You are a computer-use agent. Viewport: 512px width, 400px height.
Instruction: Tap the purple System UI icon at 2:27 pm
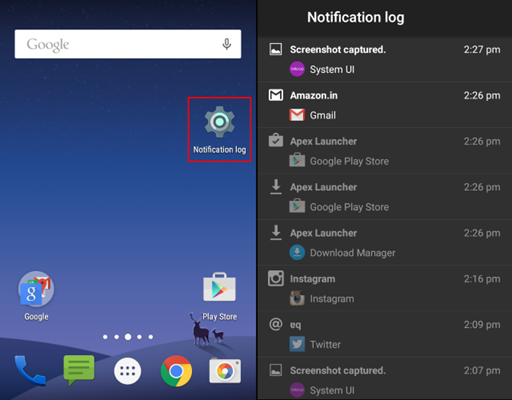[297, 69]
